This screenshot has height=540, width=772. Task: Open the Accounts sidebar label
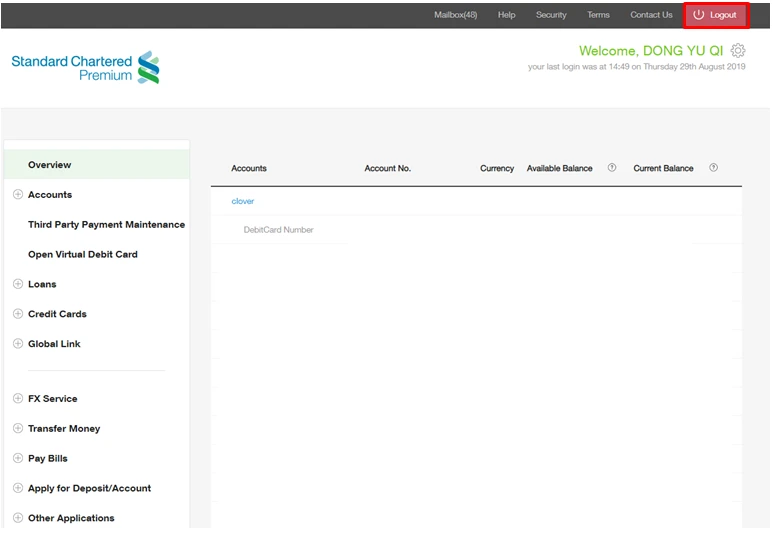(50, 194)
